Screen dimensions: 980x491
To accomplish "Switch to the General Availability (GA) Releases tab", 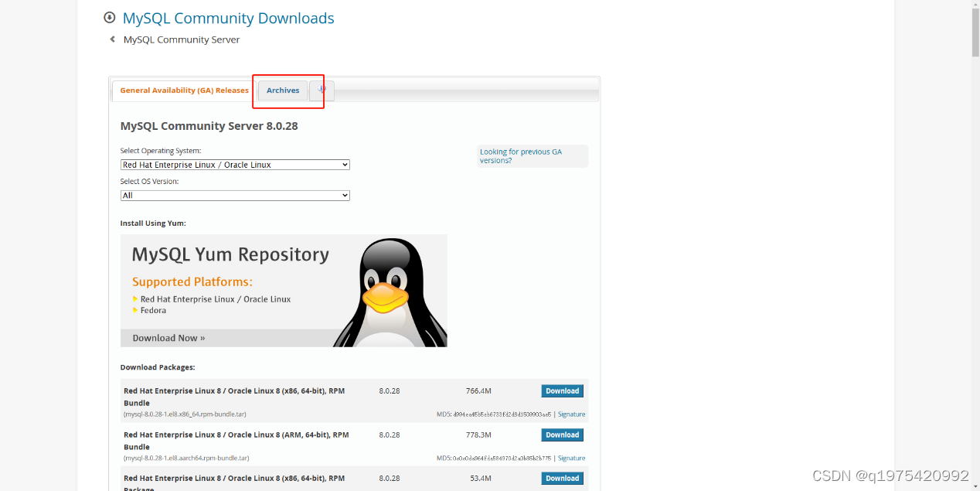I will coord(184,90).
